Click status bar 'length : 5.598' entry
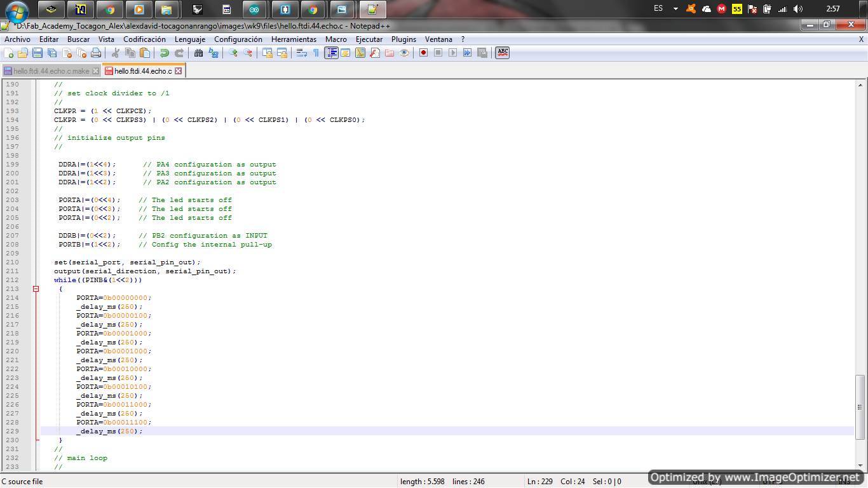Image resolution: width=868 pixels, height=488 pixels. point(422,482)
